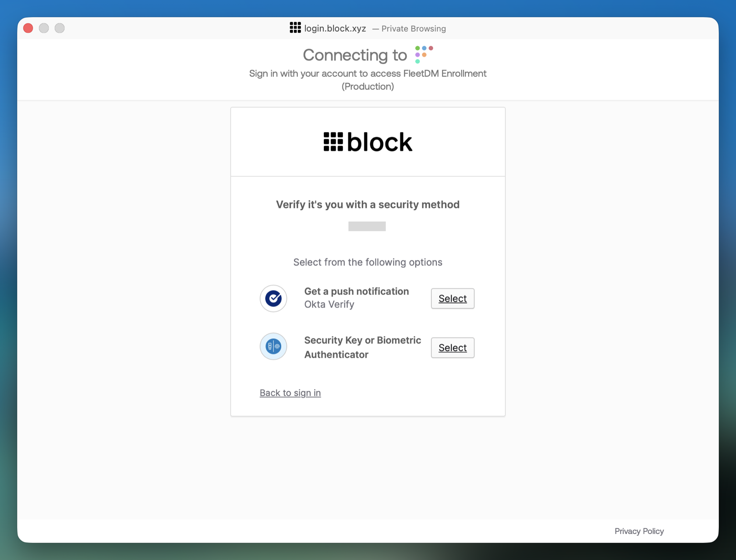
Task: Click the Okta Verify checkmark icon
Action: [273, 298]
